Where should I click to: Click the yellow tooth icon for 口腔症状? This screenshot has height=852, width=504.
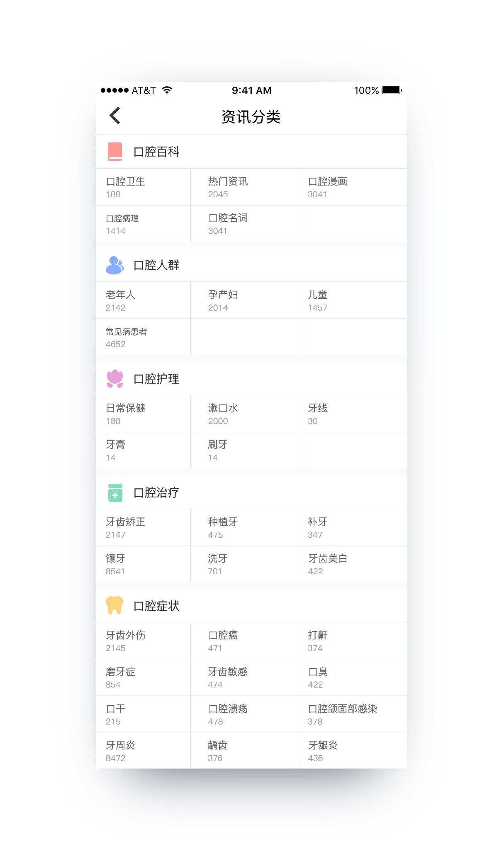[115, 606]
